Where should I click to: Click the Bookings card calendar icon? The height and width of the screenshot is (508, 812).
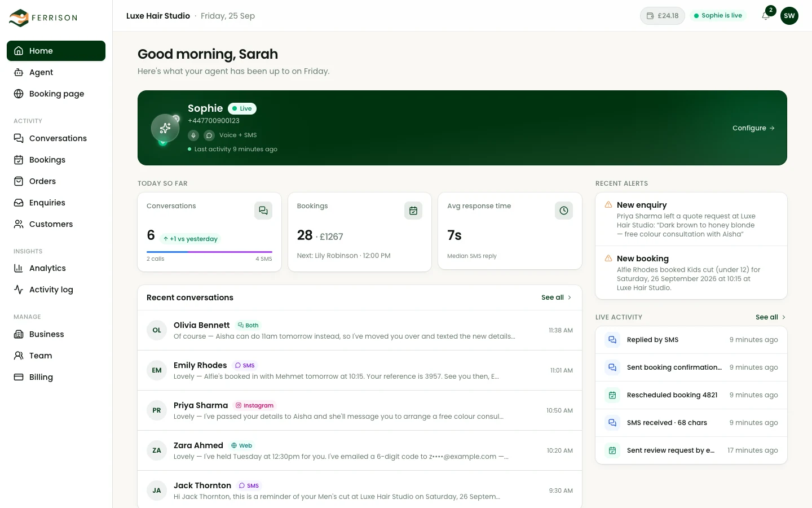[413, 211]
